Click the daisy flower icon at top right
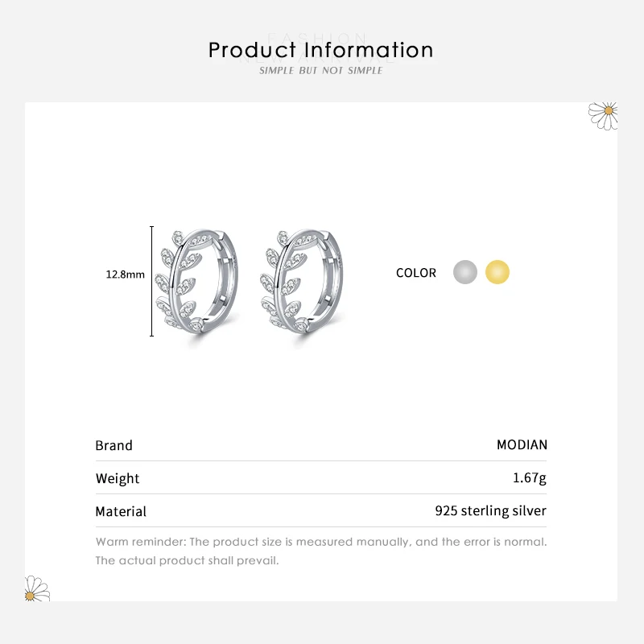The width and height of the screenshot is (644, 644). pyautogui.click(x=603, y=115)
